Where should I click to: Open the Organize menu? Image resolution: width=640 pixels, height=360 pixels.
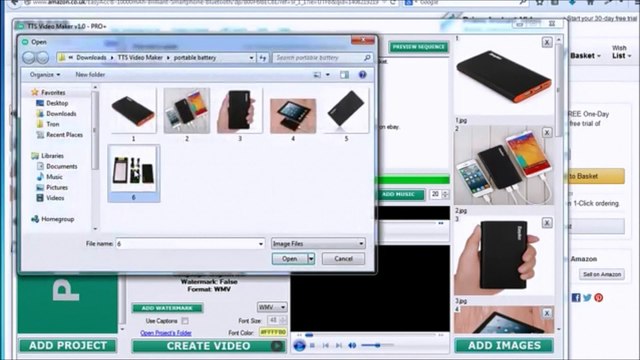pos(45,75)
